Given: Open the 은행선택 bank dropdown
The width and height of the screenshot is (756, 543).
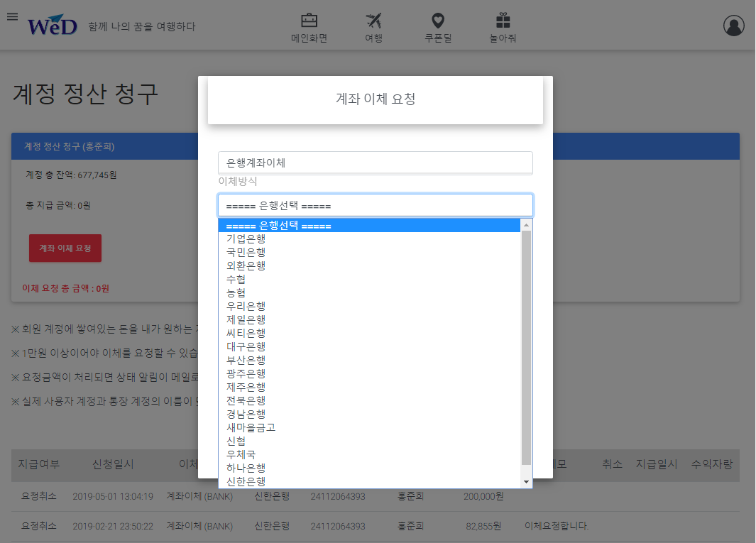Looking at the screenshot, I should point(375,206).
